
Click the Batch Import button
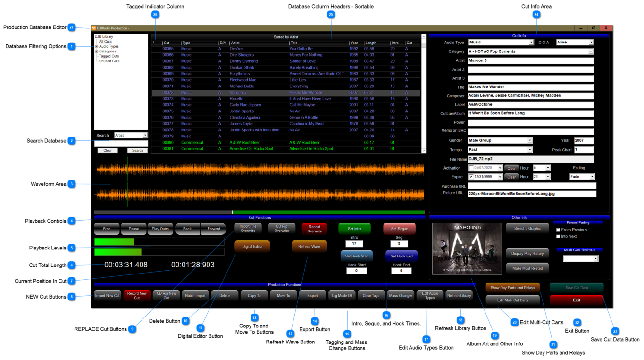(195, 296)
